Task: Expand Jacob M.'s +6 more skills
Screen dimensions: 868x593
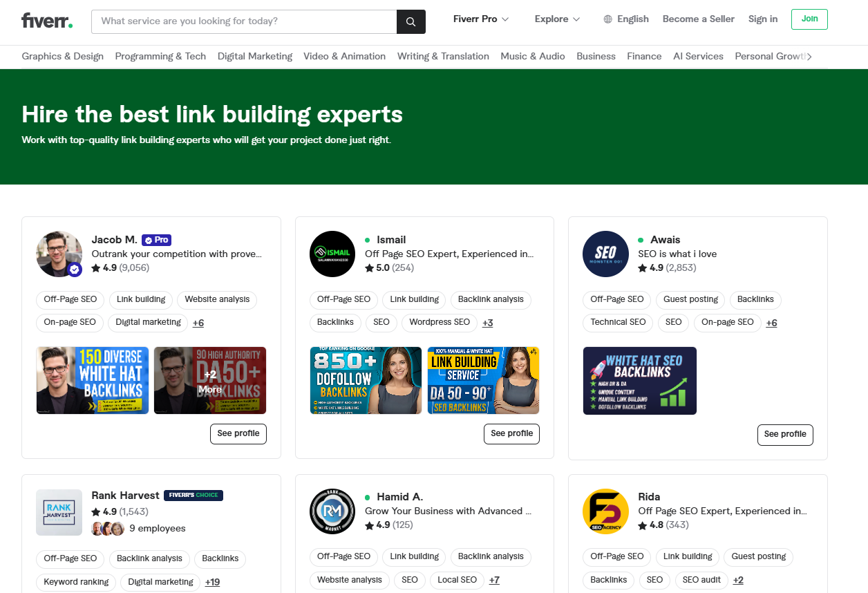Action: click(x=198, y=323)
